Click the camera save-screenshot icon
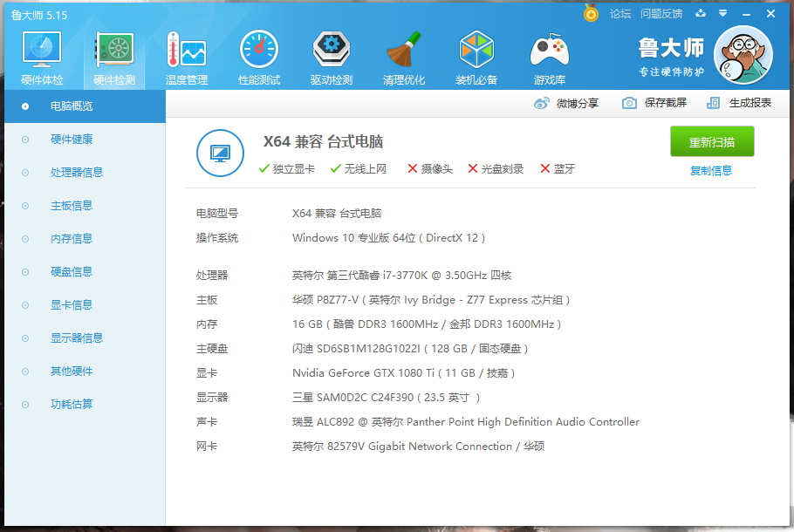 [629, 103]
